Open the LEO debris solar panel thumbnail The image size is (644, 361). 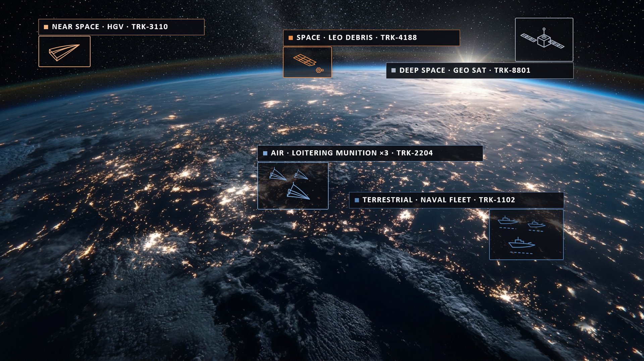[307, 62]
